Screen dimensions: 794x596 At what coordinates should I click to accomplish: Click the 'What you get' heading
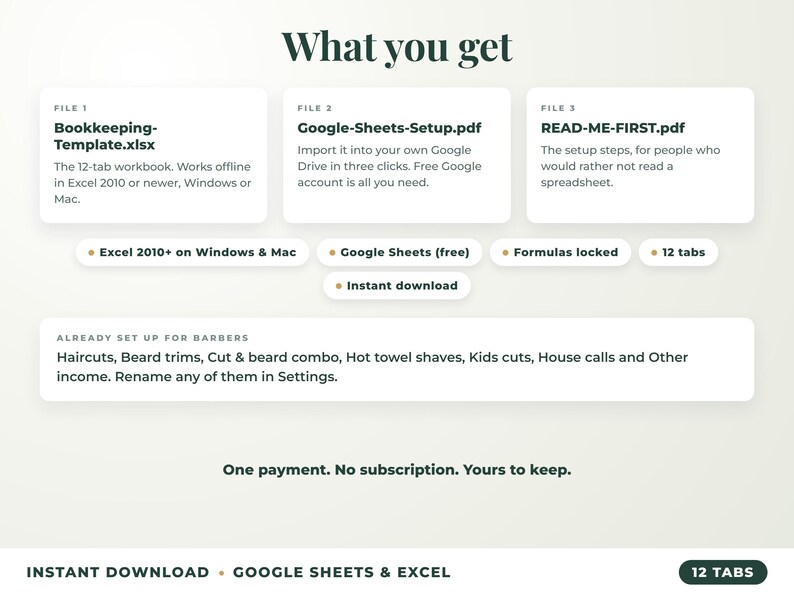click(397, 47)
